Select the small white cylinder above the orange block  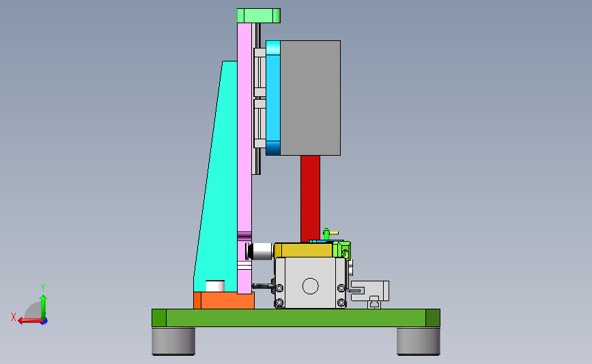215,286
